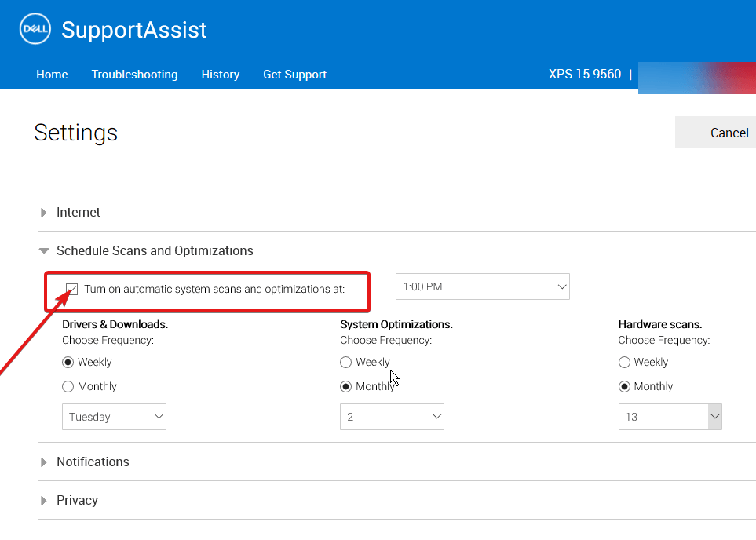The height and width of the screenshot is (540, 756).
Task: Choose Monthly for System Optimizations
Action: tap(346, 386)
